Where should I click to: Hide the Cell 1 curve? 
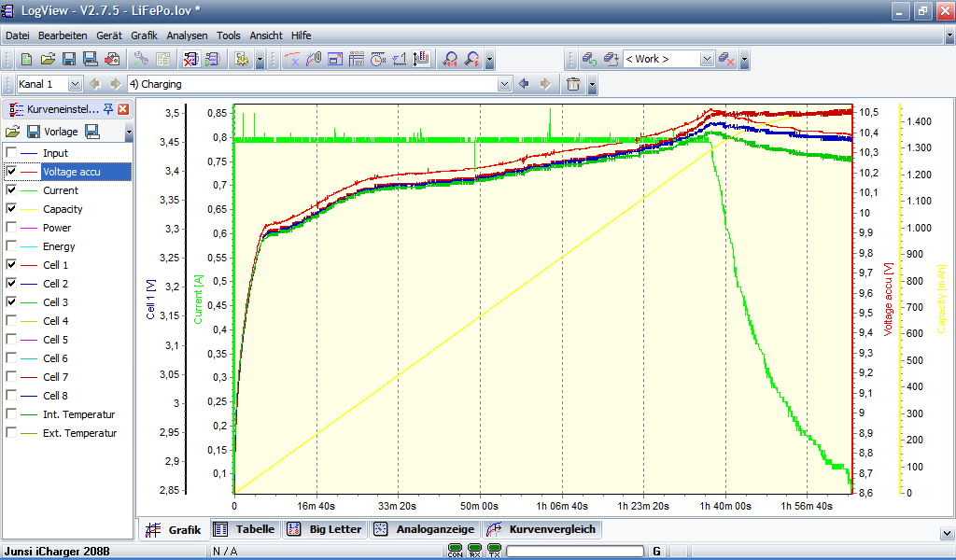click(11, 264)
